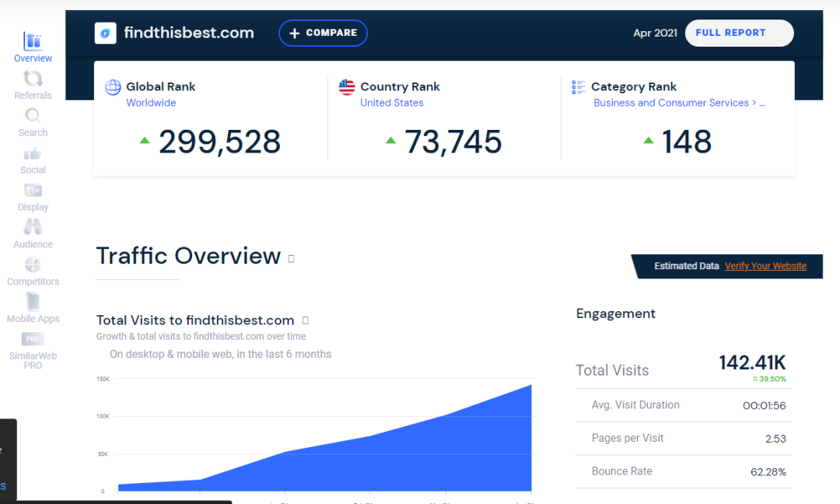The image size is (840, 504).
Task: Click info icon beside Traffic Overview
Action: pos(292,259)
